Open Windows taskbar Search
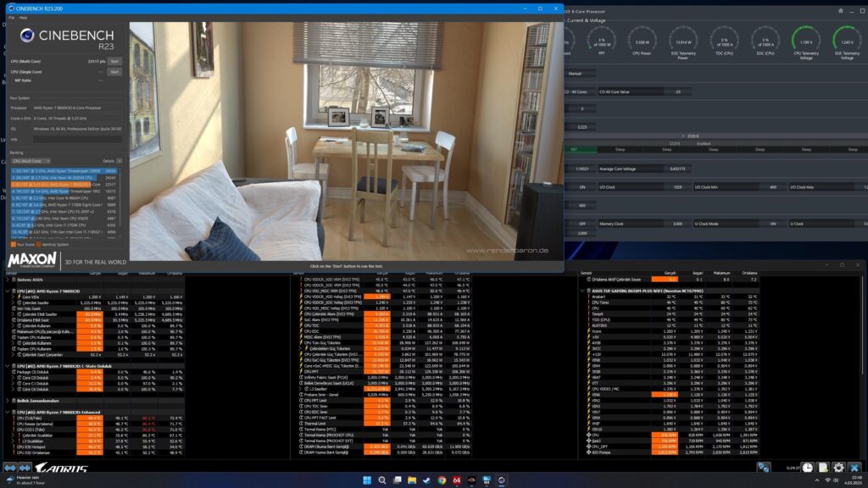Screen dimensions: 868x488 click(x=382, y=480)
